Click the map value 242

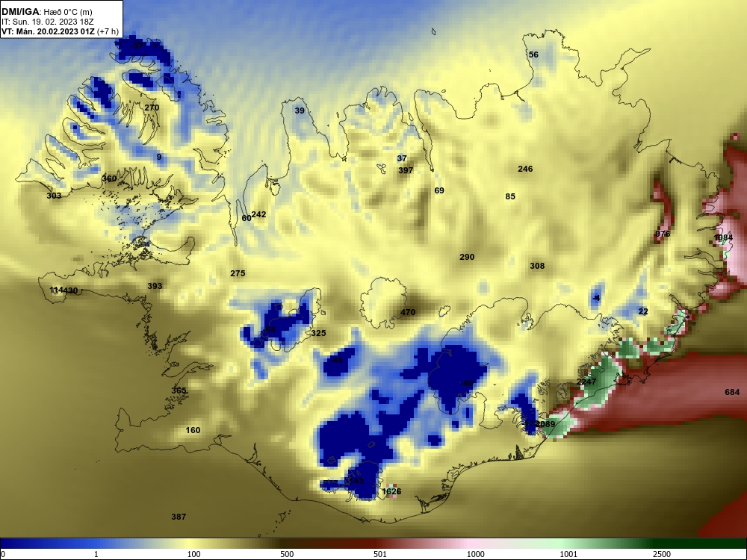pyautogui.click(x=258, y=214)
